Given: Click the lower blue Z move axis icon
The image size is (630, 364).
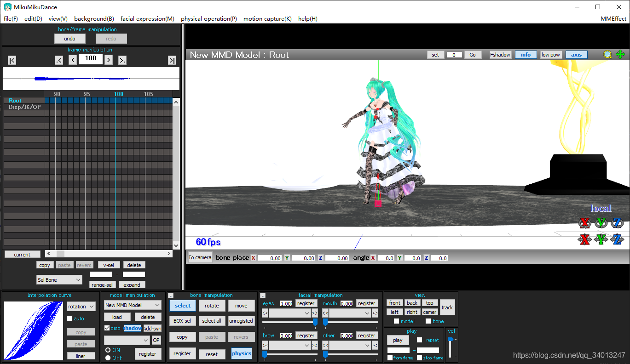Looking at the screenshot, I should click(617, 239).
